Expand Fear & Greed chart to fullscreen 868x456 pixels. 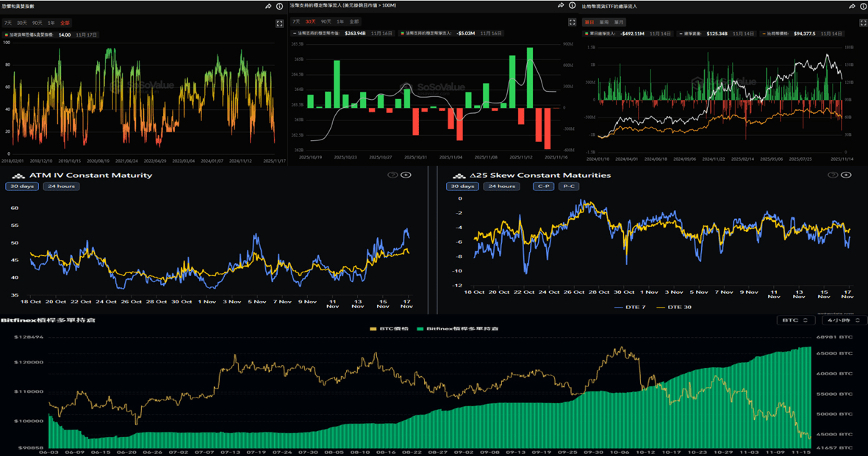279,23
